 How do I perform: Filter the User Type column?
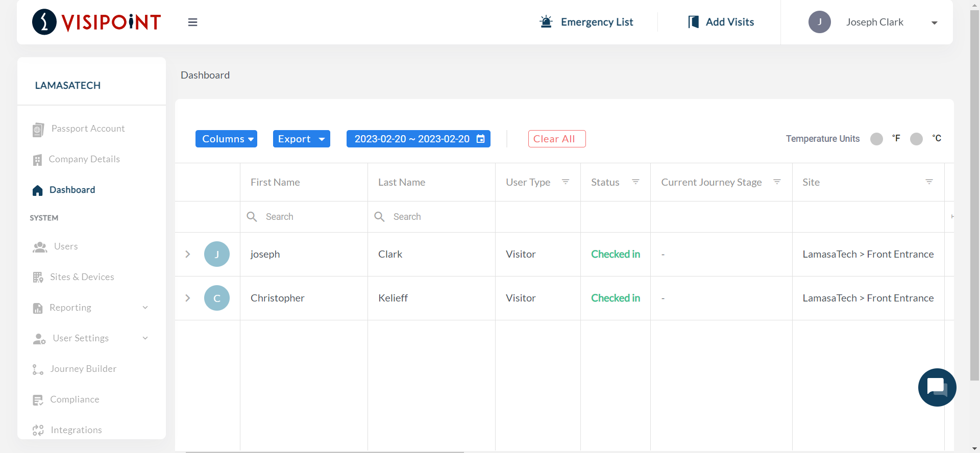point(566,182)
